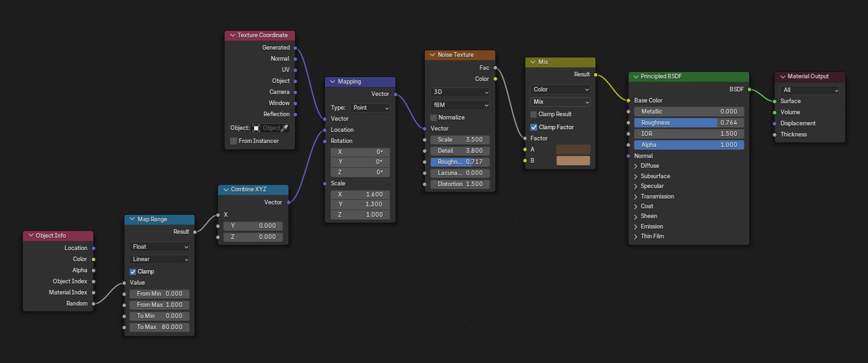Click the Material Output node collapse arrow
This screenshot has width=868, height=363.
coord(782,76)
